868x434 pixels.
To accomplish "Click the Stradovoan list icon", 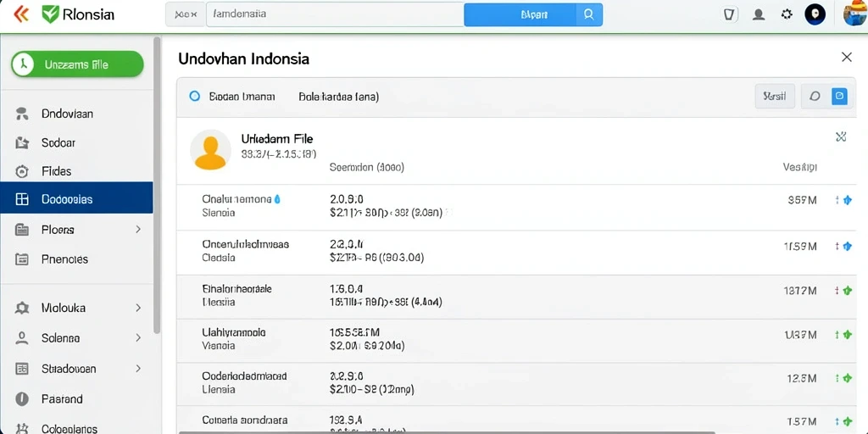I will (x=21, y=368).
